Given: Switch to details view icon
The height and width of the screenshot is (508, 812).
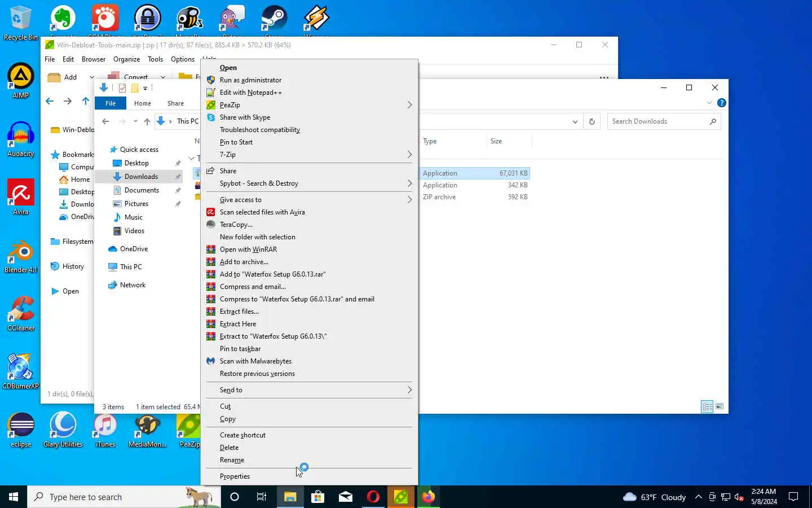Looking at the screenshot, I should coord(707,406).
